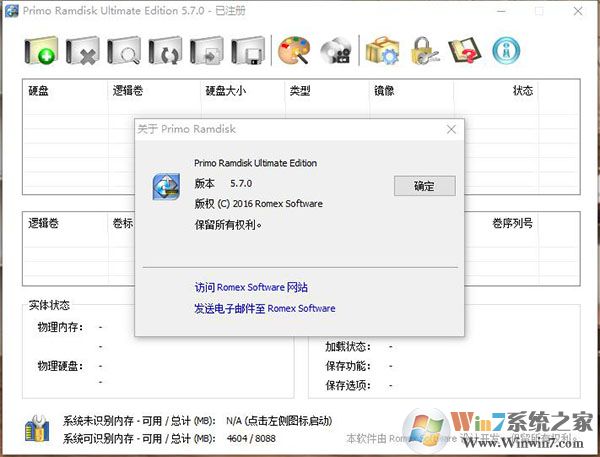Click the 发送电子邮件至 Romex Software link

265,308
